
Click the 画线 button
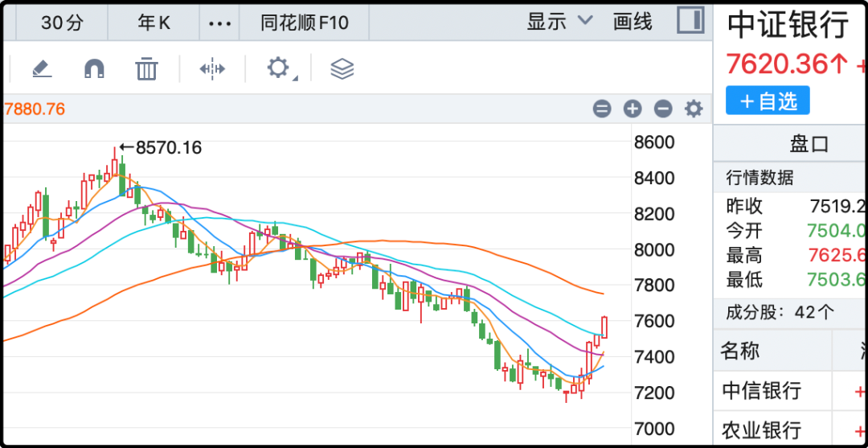[633, 23]
